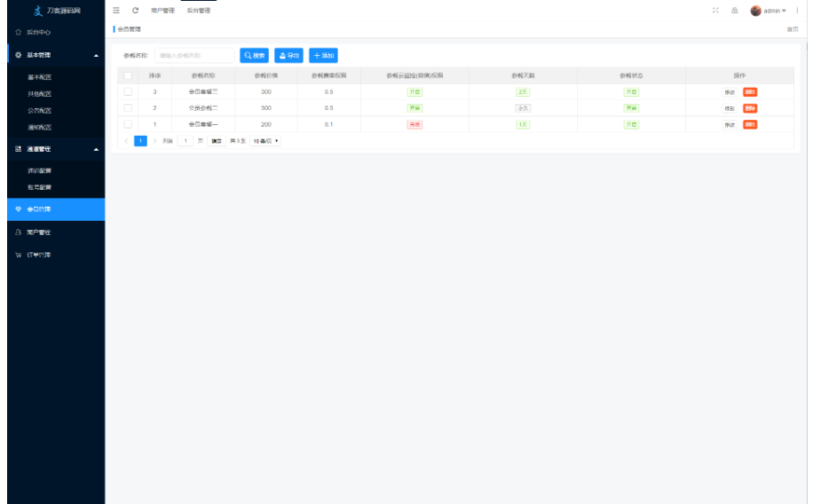Focus the package name search input field

click(194, 55)
